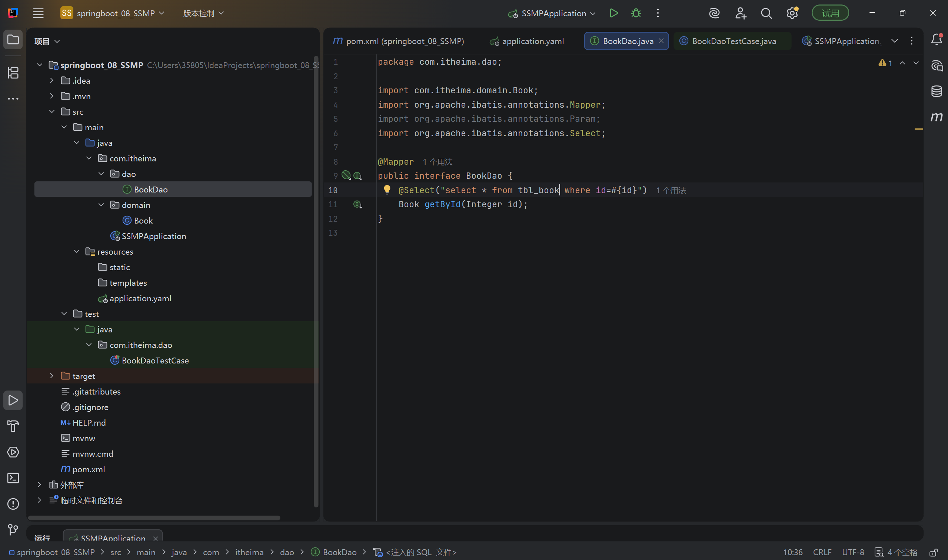The image size is (948, 560).
Task: Click the project tree horizontal scrollbar
Action: (154, 518)
